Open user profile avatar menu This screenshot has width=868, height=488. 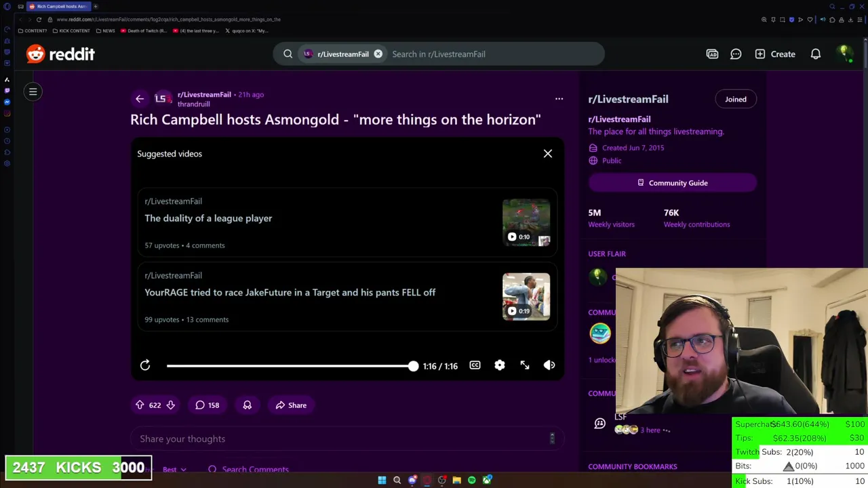point(845,54)
